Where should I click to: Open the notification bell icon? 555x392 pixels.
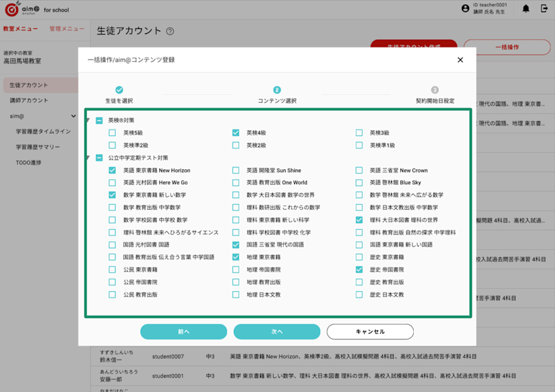click(526, 8)
